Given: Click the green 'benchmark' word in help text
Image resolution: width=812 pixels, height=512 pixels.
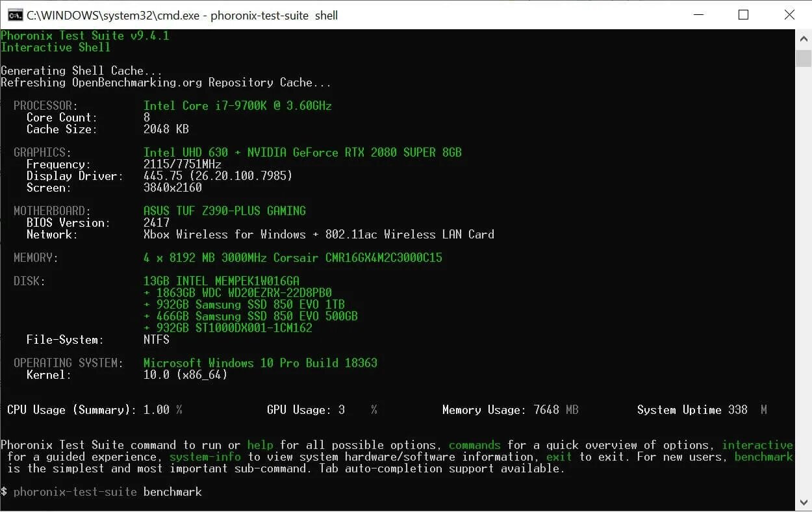Looking at the screenshot, I should click(x=764, y=457).
